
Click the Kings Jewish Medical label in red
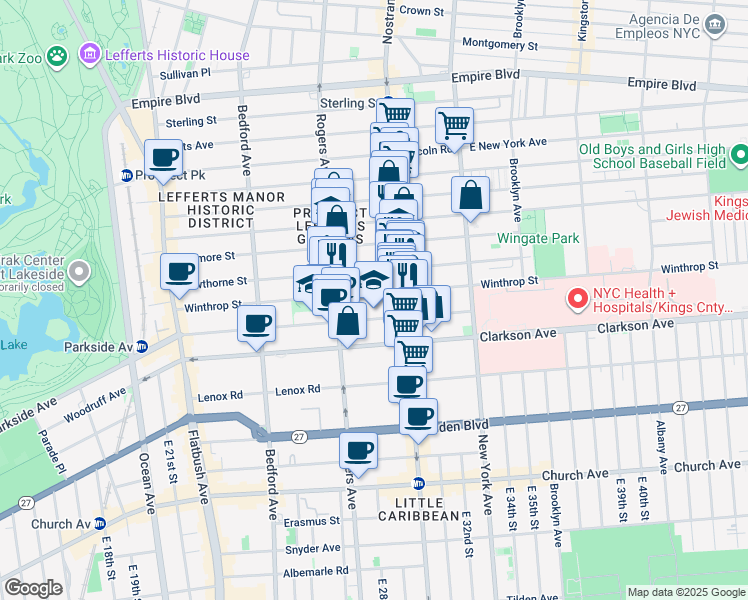[707, 208]
